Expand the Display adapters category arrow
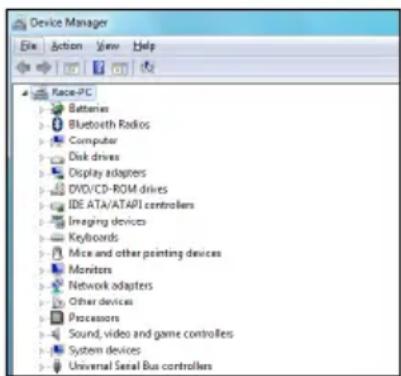The height and width of the screenshot is (376, 401). (41, 173)
